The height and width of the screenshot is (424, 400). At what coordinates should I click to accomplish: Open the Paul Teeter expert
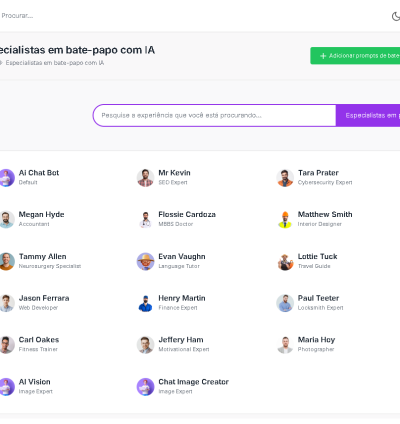(318, 298)
